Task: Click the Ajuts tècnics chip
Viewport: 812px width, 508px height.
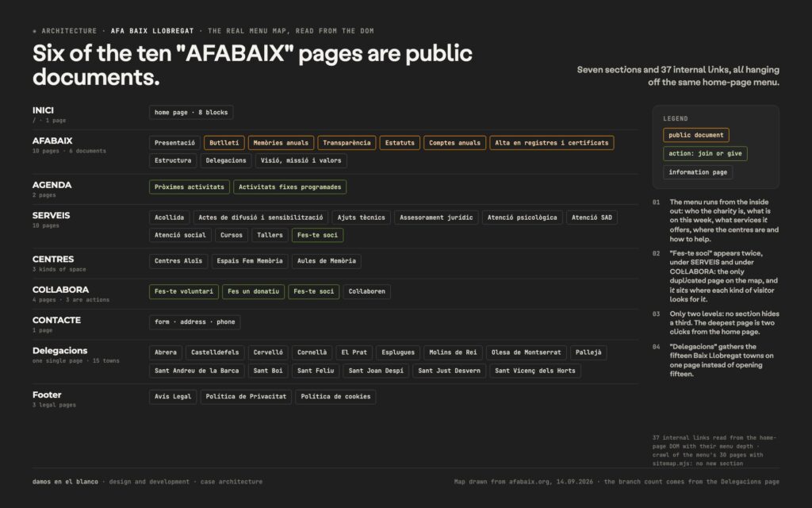Action: (x=362, y=217)
